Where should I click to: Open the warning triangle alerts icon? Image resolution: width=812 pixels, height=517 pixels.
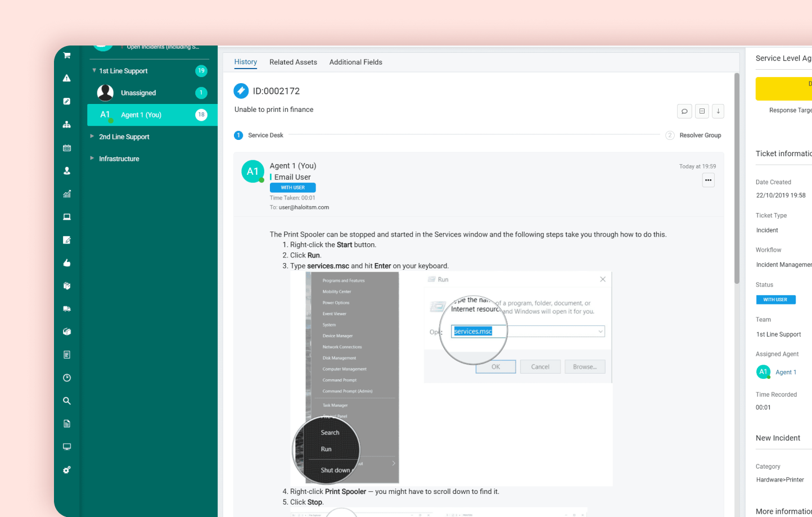point(67,78)
